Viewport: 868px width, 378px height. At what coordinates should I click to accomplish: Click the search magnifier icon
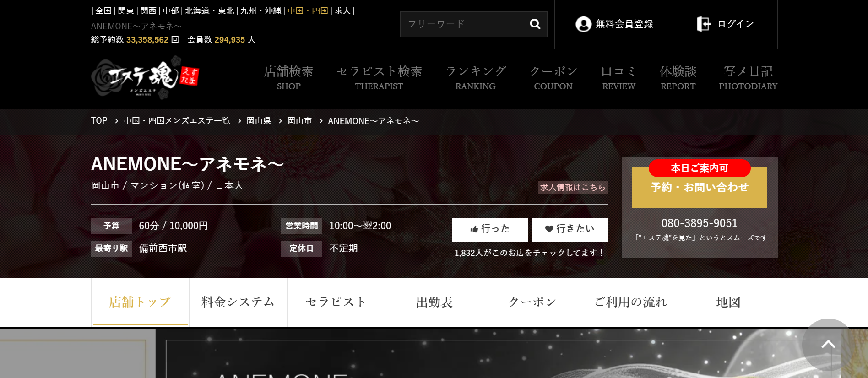(x=535, y=24)
